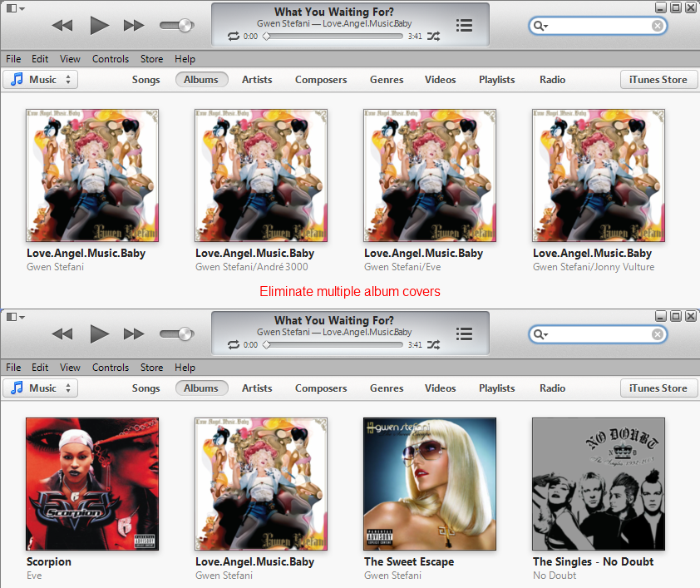Click the Play button
The image size is (700, 588).
(99, 25)
